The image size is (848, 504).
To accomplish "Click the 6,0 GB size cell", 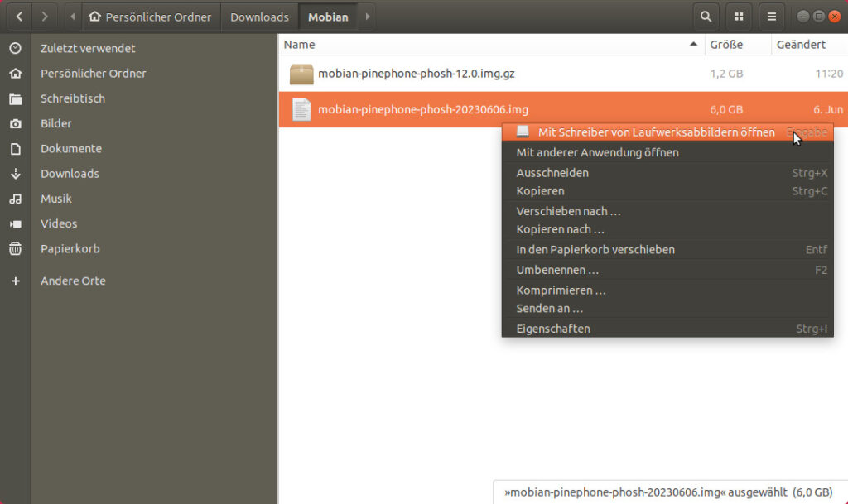I will 726,110.
